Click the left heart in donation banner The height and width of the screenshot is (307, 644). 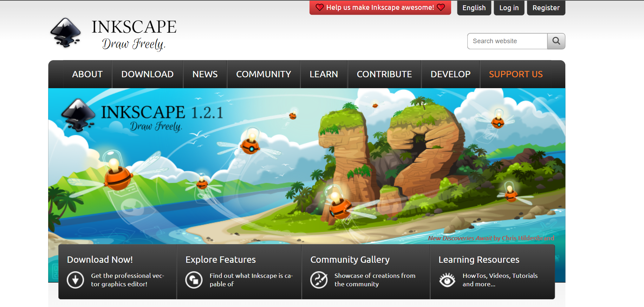[x=319, y=7]
